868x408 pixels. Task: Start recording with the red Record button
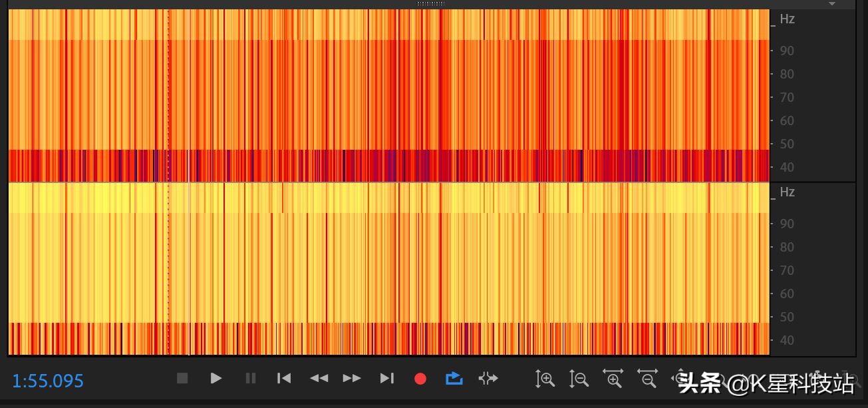coord(420,379)
